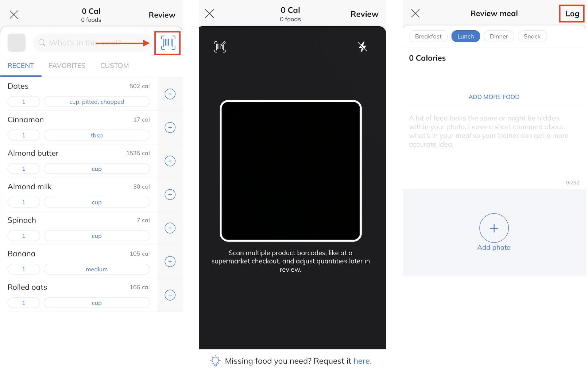This screenshot has height=372, width=588.
Task: Switch to the FAVORITES tab
Action: (x=67, y=66)
